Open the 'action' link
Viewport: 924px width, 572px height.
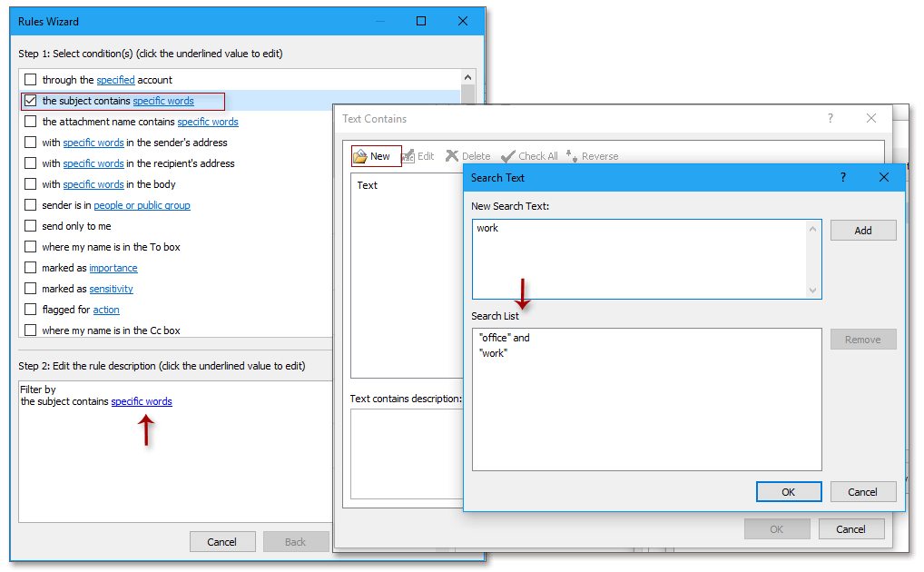click(106, 310)
